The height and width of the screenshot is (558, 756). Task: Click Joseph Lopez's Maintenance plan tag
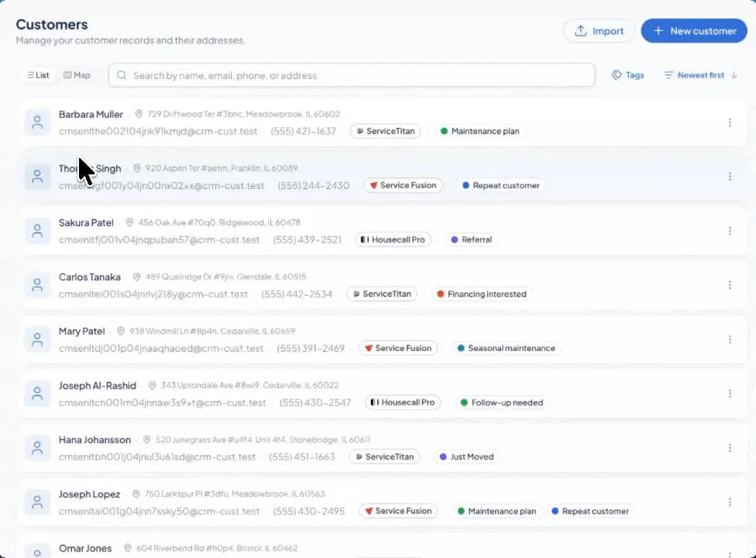497,511
